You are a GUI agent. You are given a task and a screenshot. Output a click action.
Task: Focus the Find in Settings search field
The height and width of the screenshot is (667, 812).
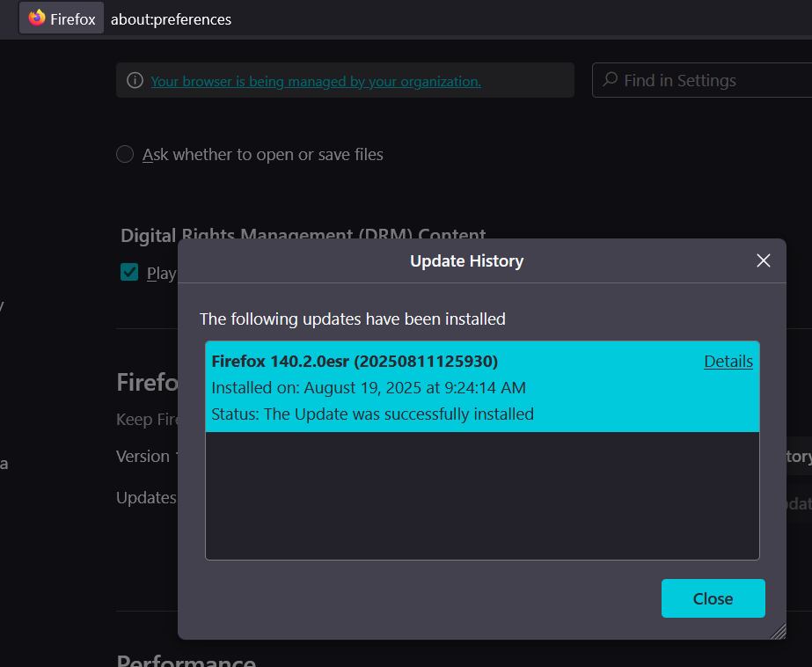704,81
